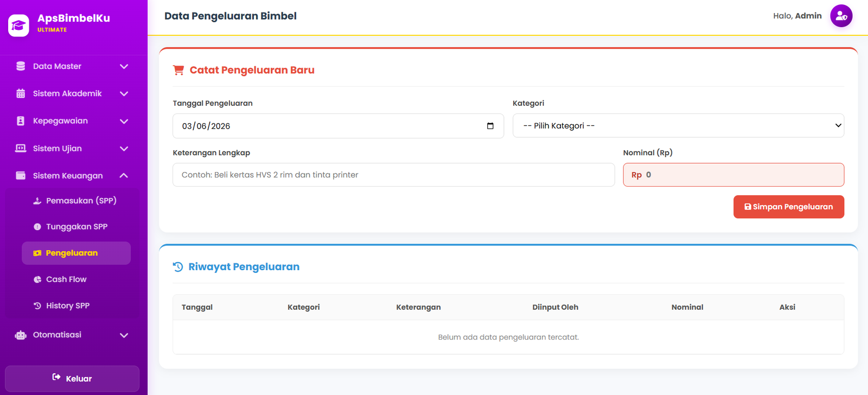868x395 pixels.
Task: Expand the Data Master chevron
Action: (x=124, y=66)
